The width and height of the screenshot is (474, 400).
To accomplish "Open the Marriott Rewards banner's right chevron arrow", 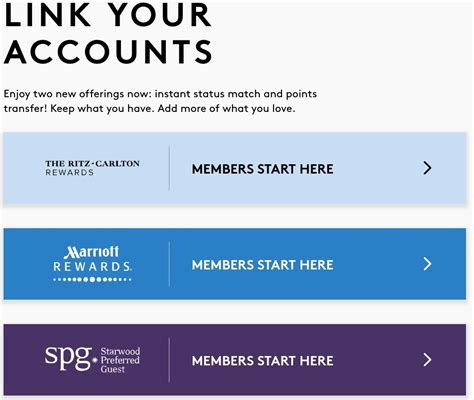I will [427, 264].
